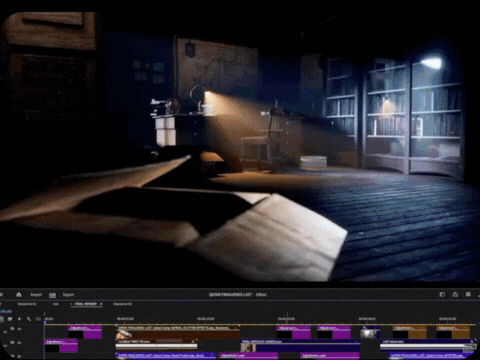480x360 pixels.
Task: Select the purple adjustment clip at timeline start
Action: pos(61,346)
